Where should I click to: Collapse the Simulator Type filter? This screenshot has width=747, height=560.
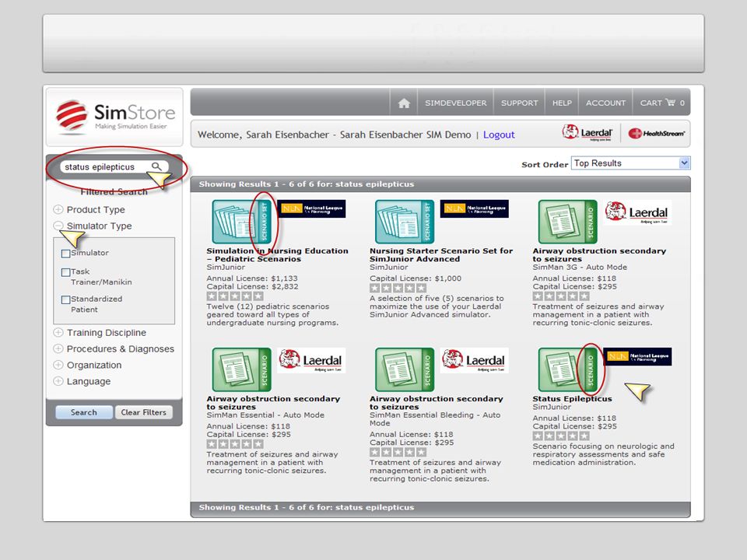58,226
